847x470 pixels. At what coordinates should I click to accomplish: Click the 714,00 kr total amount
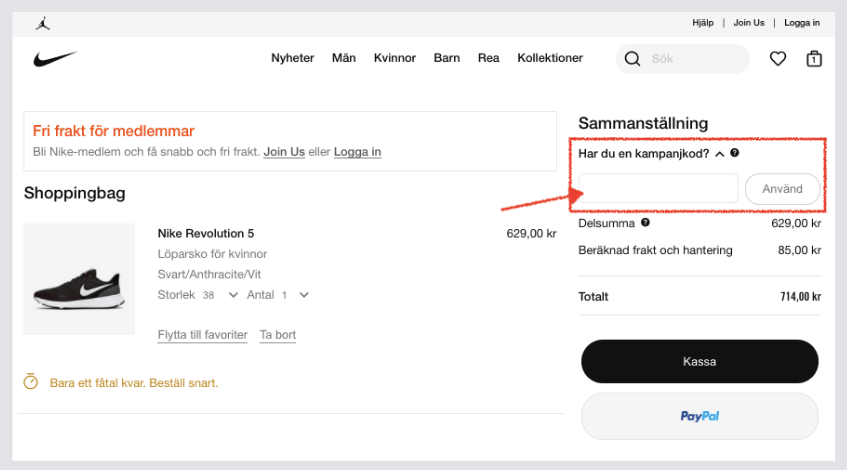coord(801,297)
